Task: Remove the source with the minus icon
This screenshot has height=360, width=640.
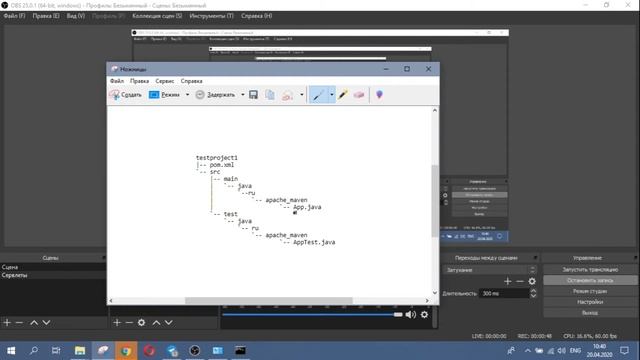Action: click(129, 322)
